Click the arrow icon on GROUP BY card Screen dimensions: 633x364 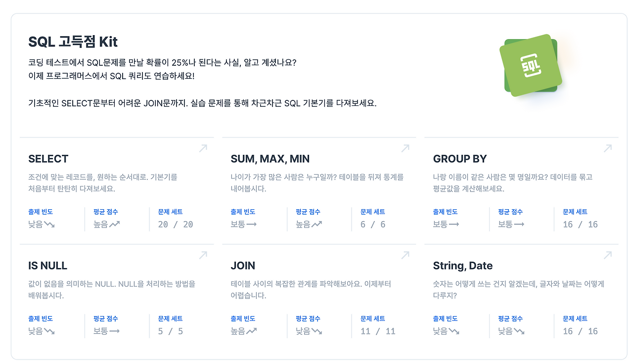point(607,148)
